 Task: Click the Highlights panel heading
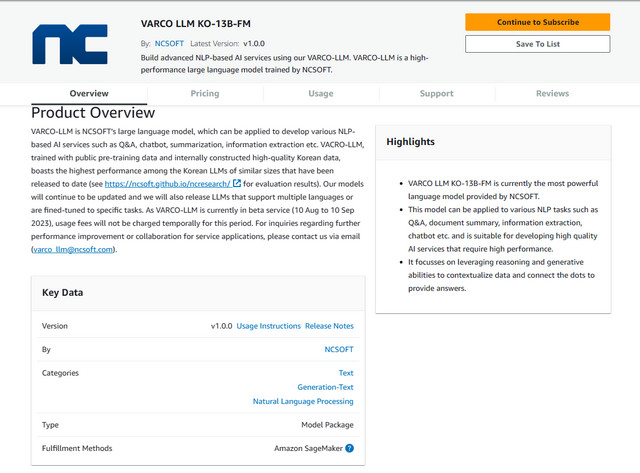coord(410,142)
